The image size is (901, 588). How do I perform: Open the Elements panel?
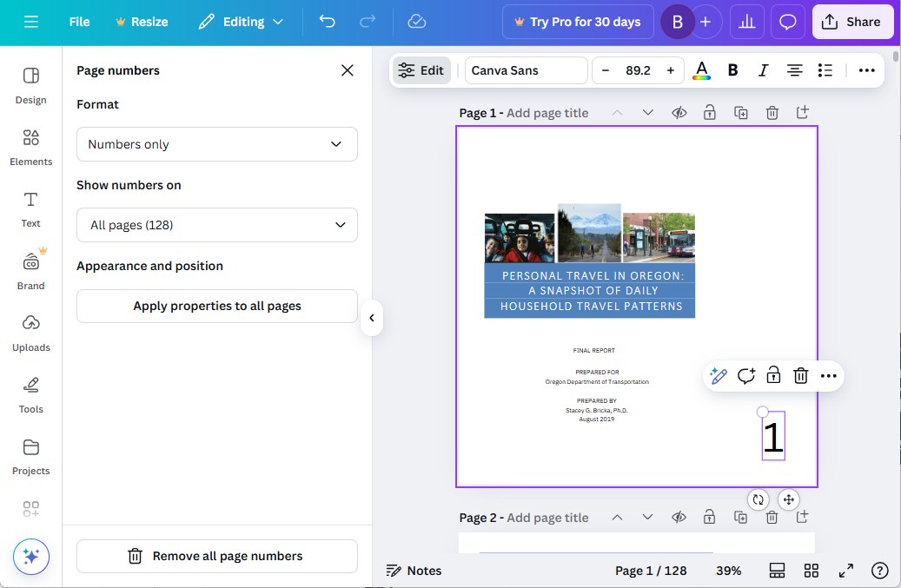click(30, 148)
